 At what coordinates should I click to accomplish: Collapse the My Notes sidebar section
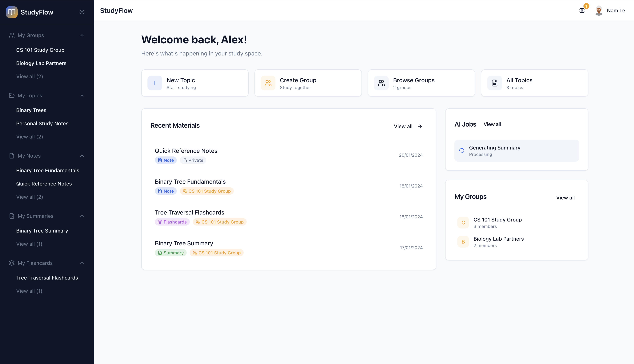pyautogui.click(x=82, y=156)
